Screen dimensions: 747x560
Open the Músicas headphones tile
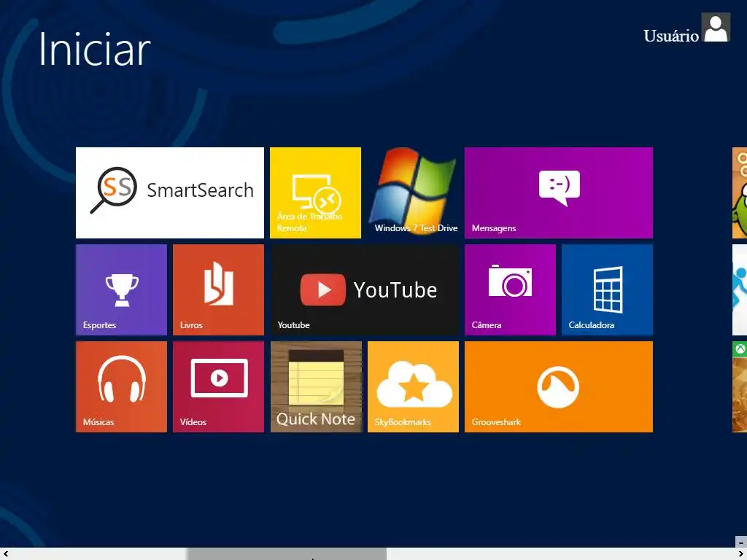pos(121,386)
